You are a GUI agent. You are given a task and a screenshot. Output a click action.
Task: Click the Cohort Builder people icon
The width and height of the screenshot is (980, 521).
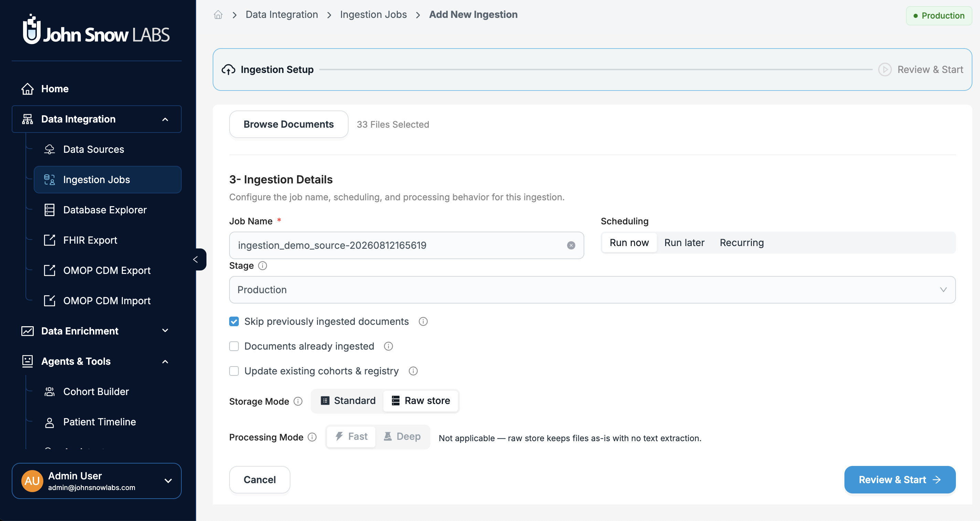coord(50,392)
